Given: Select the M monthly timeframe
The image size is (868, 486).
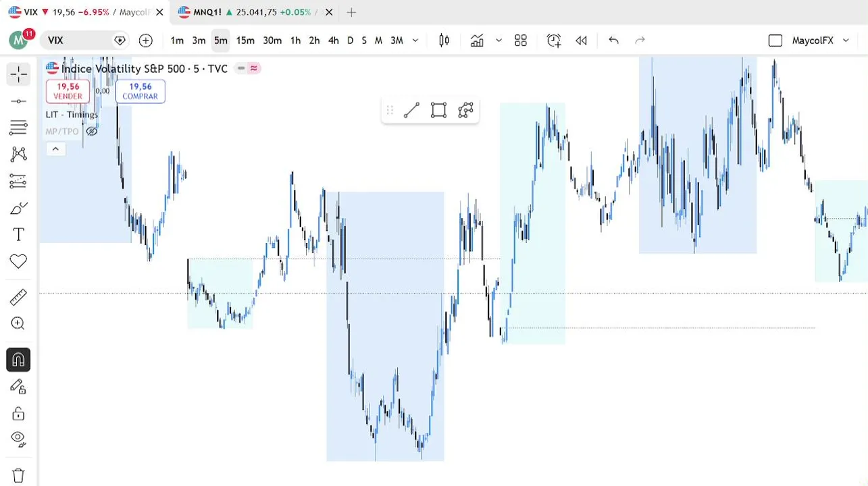Looking at the screenshot, I should tap(378, 40).
